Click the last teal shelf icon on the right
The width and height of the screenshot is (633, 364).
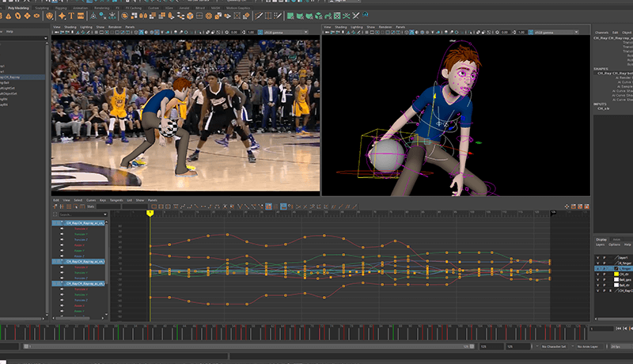[x=365, y=15]
